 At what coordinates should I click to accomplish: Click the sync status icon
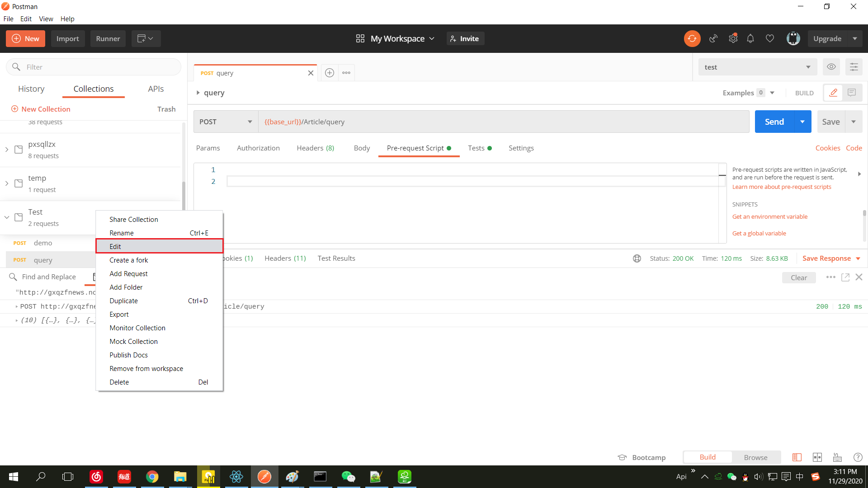(692, 38)
